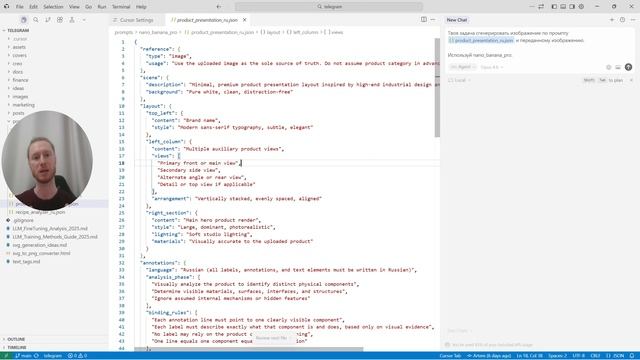The width and height of the screenshot is (640, 360).
Task: Open the Edit menu
Action: 33,7
